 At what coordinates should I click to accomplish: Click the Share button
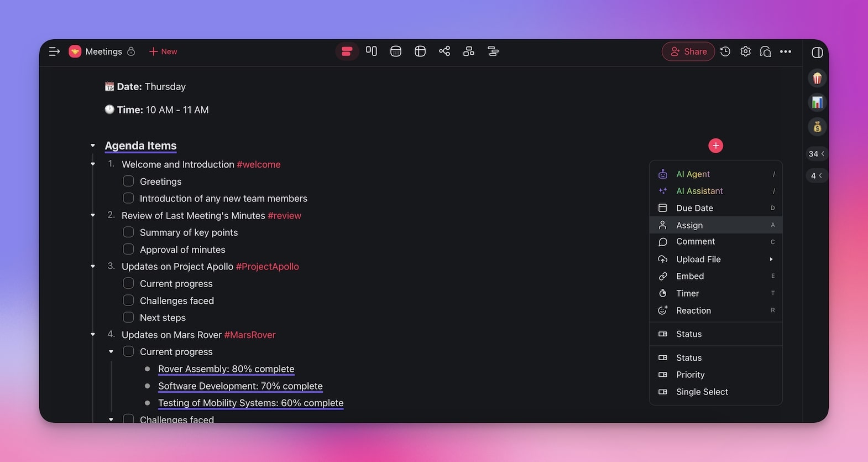(x=688, y=51)
